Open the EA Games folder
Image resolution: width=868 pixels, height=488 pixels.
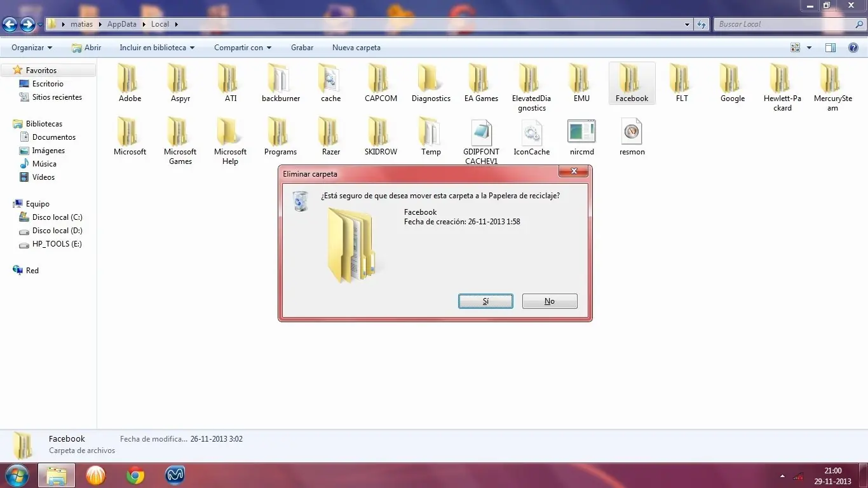481,83
